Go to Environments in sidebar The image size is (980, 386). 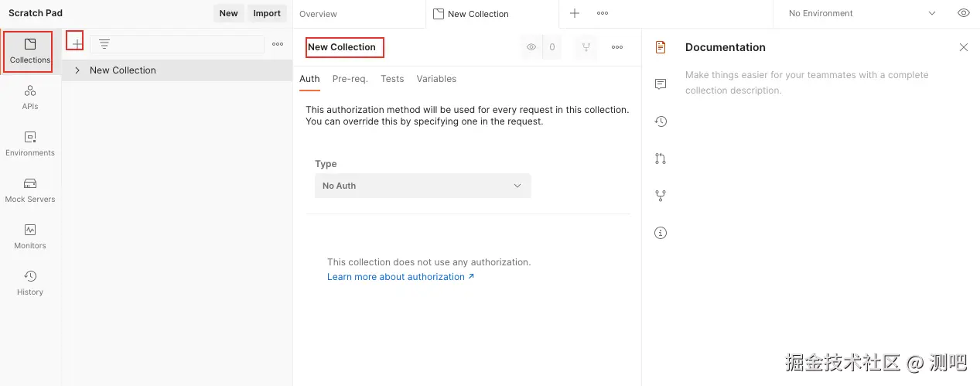coord(29,144)
